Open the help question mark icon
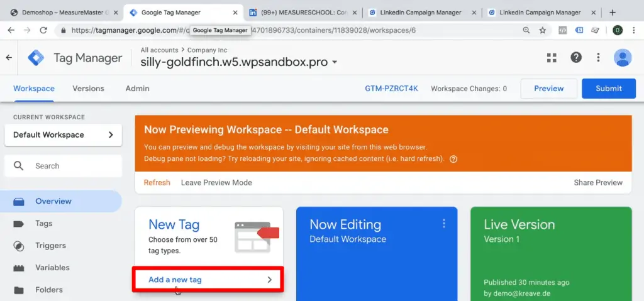Screen dimensions: 644x301 576,57
